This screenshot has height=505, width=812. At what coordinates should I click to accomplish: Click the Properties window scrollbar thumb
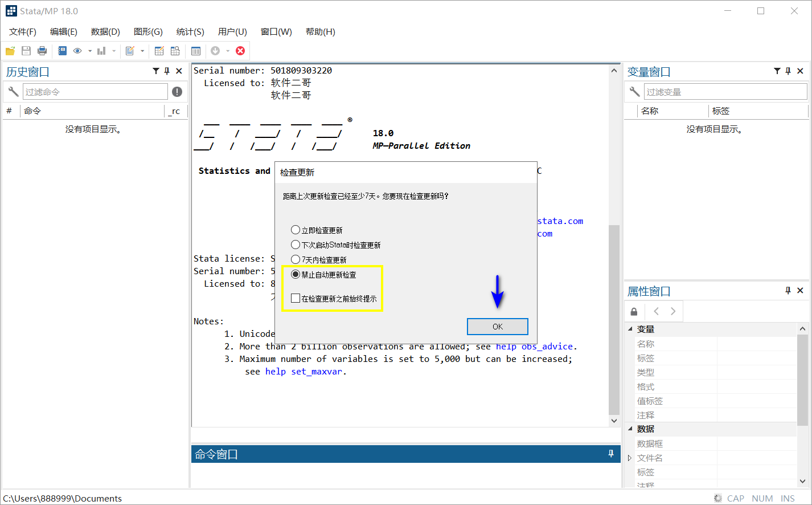[802, 380]
